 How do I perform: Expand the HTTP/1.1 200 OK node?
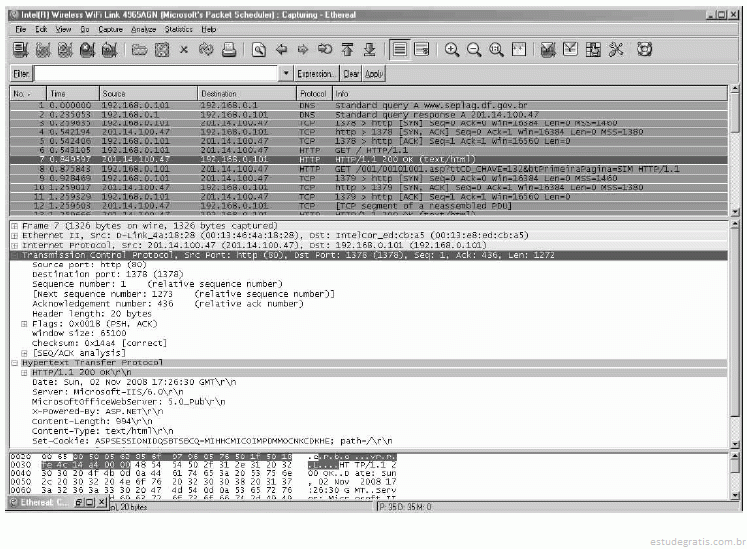pos(24,373)
